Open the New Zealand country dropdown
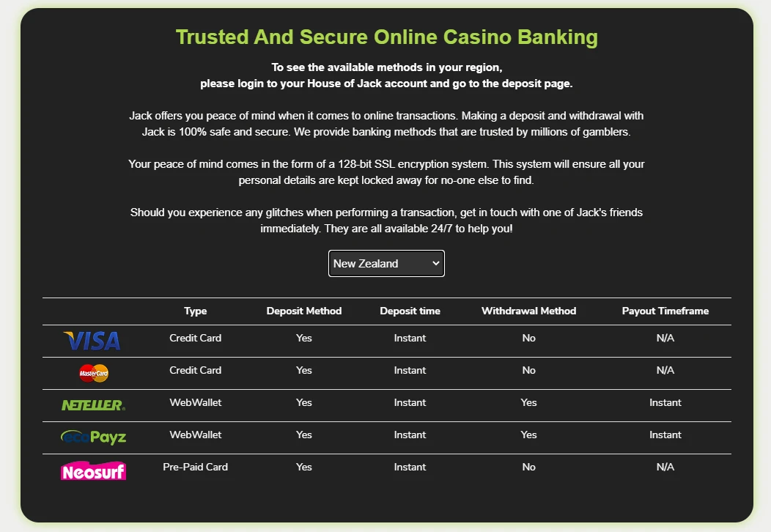 tap(386, 264)
